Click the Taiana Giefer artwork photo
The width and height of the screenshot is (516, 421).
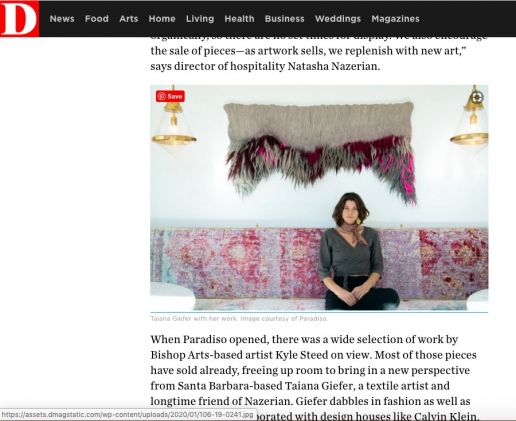coord(319,198)
